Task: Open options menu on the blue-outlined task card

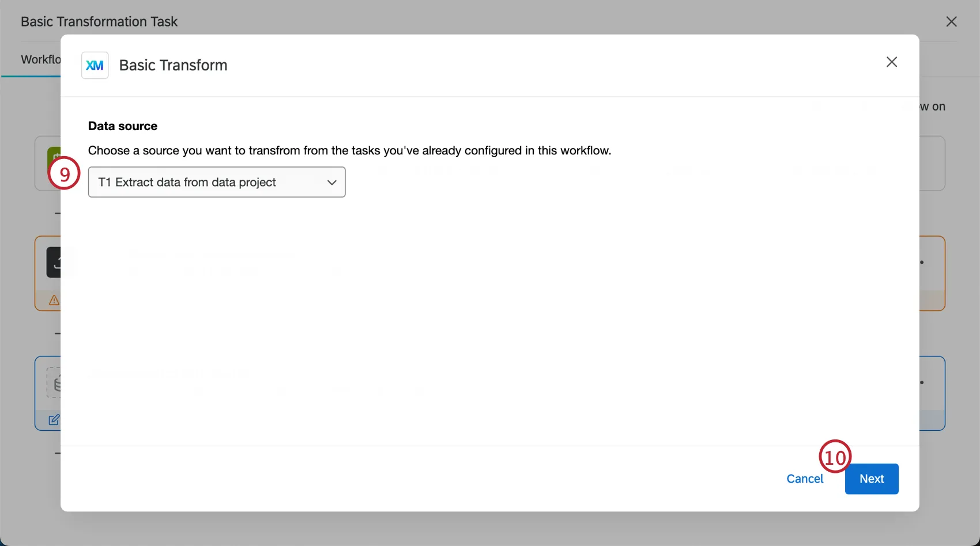Action: coord(921,382)
